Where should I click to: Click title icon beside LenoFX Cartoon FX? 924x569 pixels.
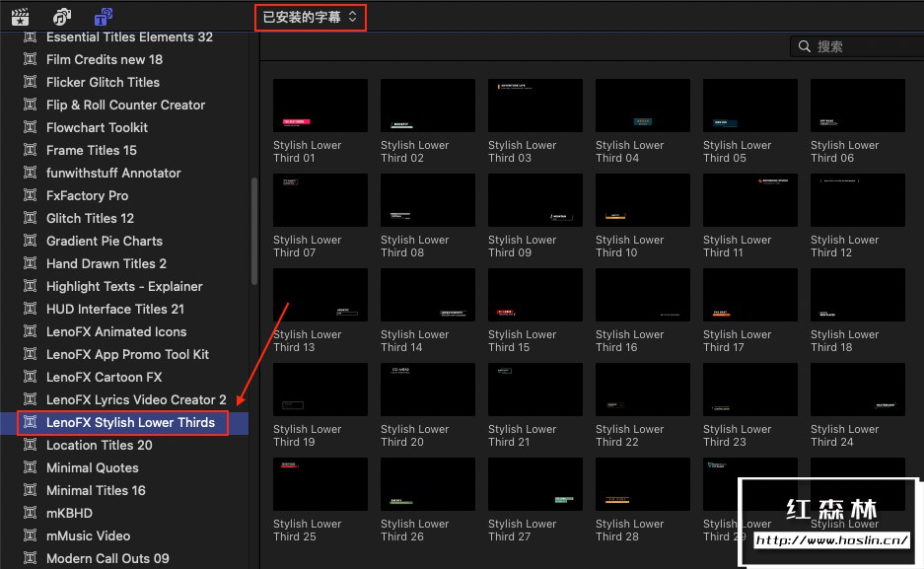(x=30, y=377)
